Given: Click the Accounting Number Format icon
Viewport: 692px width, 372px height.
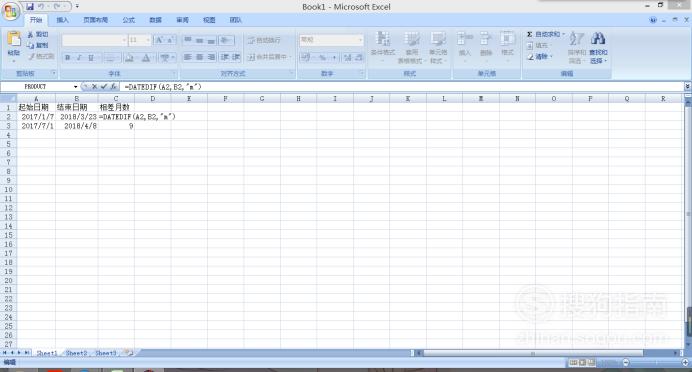Looking at the screenshot, I should pos(305,57).
